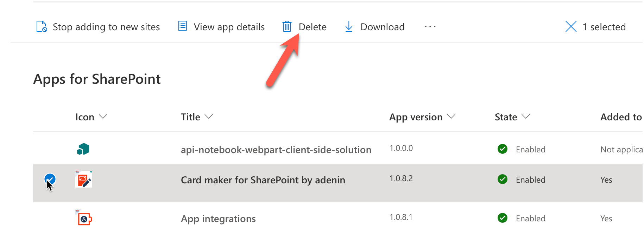Expand the App version column dropdown
This screenshot has height=240, width=644.
click(x=451, y=117)
